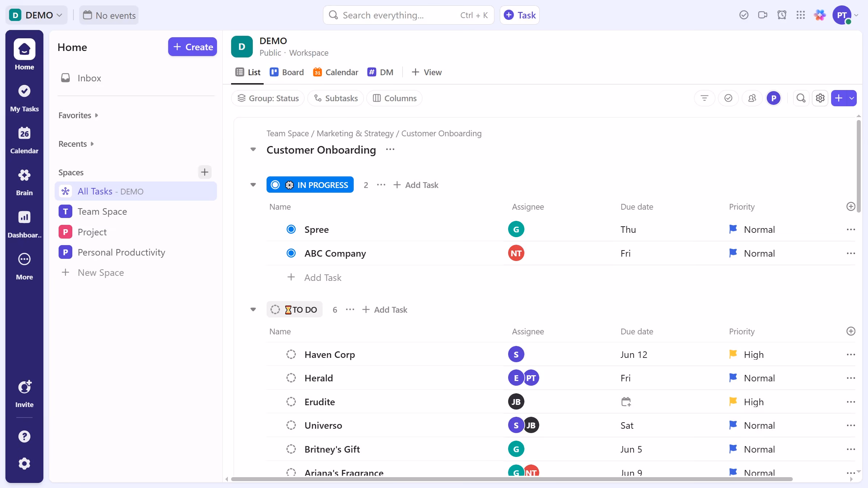This screenshot has width=868, height=488.
Task: Open sidebar settings gear
Action: pyautogui.click(x=24, y=463)
